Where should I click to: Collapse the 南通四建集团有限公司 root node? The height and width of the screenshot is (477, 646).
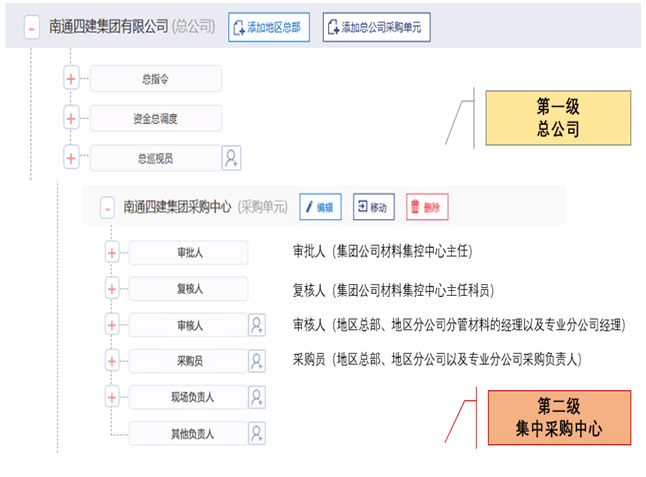tap(32, 28)
